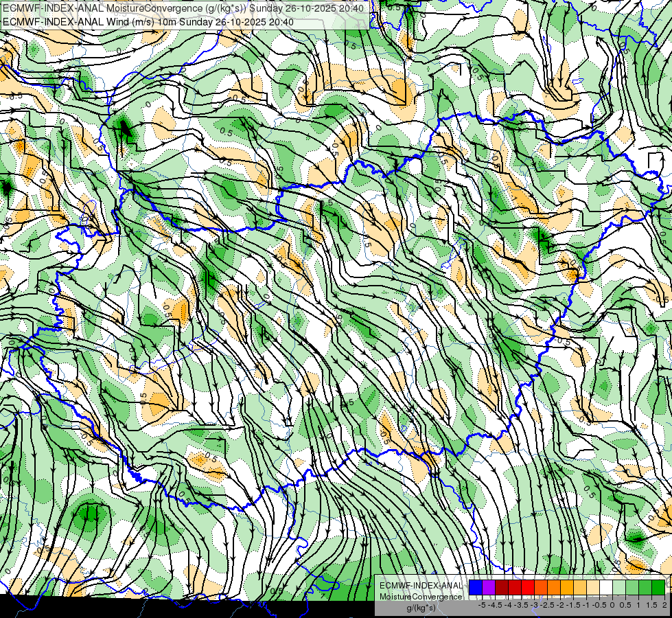Click the -1.5 value on the legend scale
This screenshot has width=672, height=618.
[x=573, y=605]
